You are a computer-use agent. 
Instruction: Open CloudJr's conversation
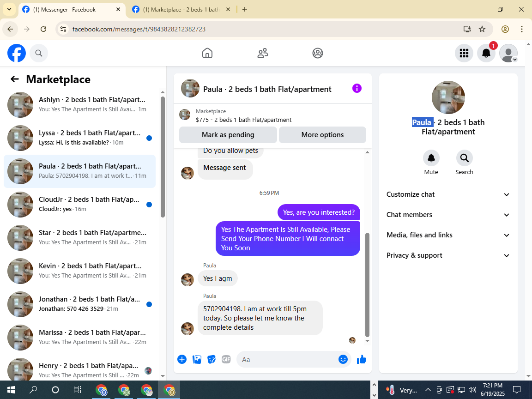(x=80, y=204)
